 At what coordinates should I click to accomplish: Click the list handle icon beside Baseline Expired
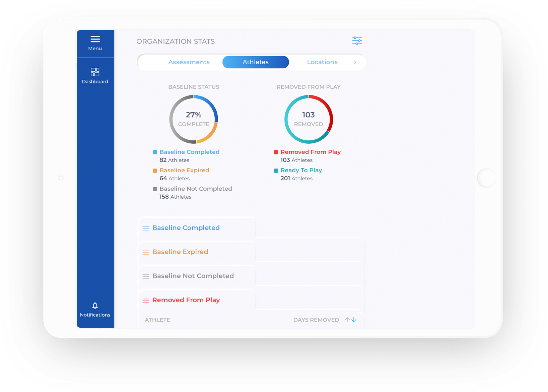[x=146, y=252]
